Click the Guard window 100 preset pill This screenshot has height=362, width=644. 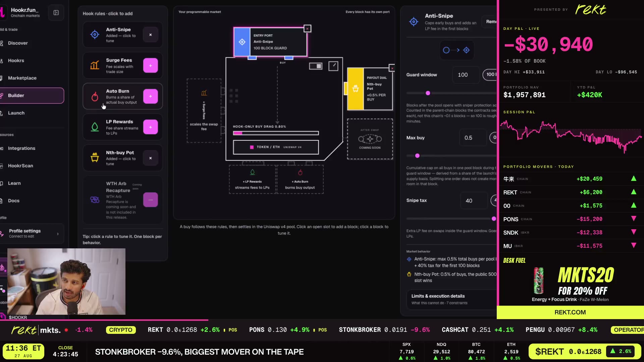click(490, 75)
